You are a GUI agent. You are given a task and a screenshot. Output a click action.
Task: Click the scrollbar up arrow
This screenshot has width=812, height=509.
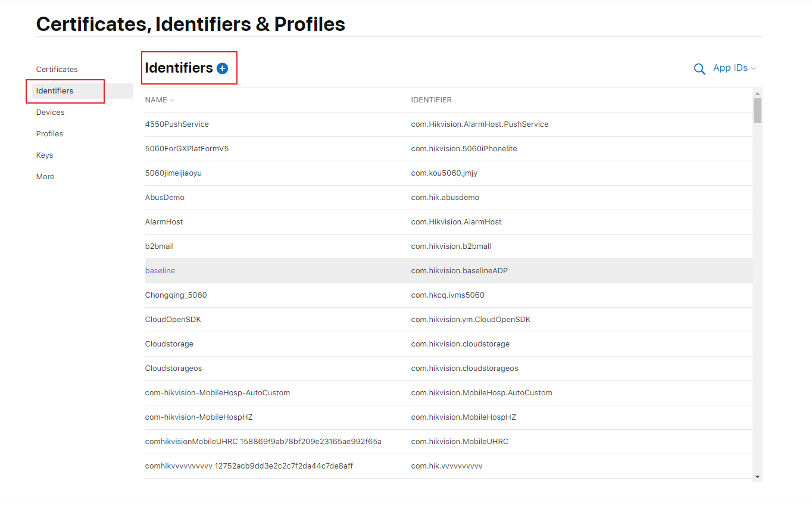(757, 93)
